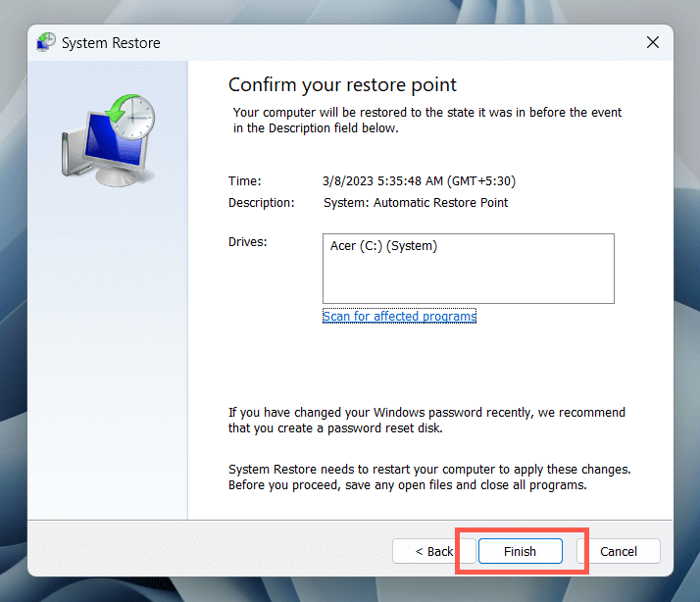700x602 pixels.
Task: Open Scan for affected programs link
Action: pyautogui.click(x=400, y=316)
